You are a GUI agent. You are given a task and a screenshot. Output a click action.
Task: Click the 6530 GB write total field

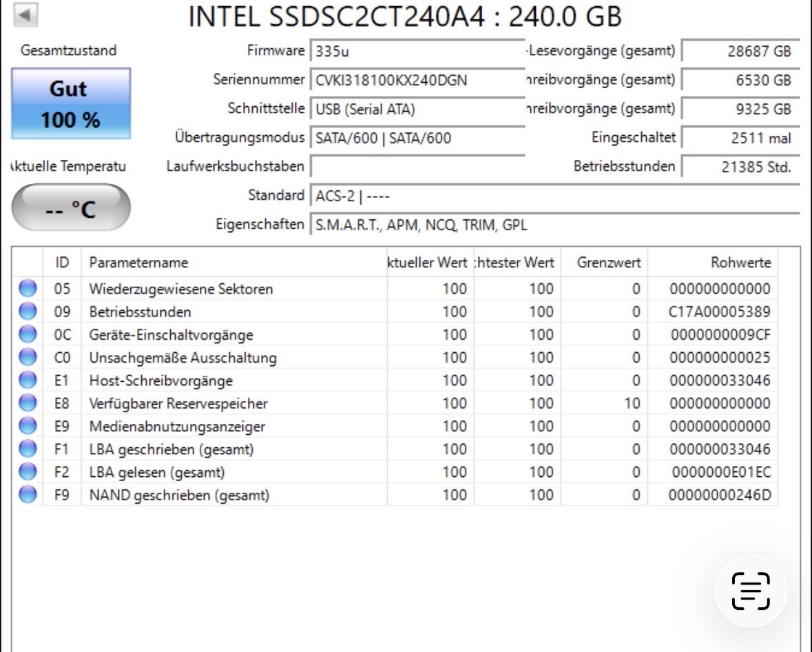[740, 80]
